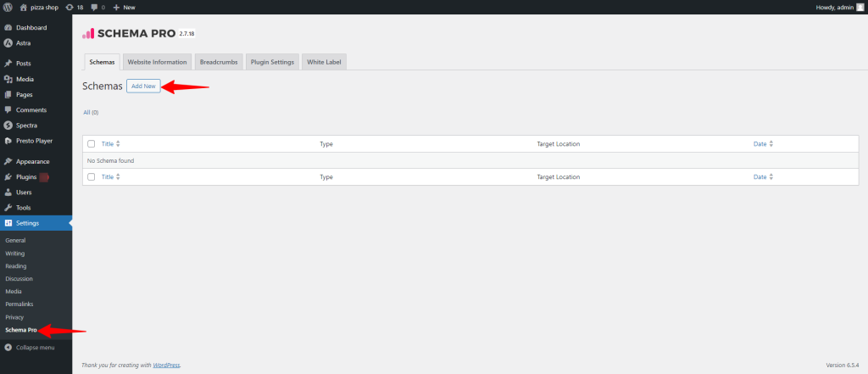Open the Media library icon

8,79
